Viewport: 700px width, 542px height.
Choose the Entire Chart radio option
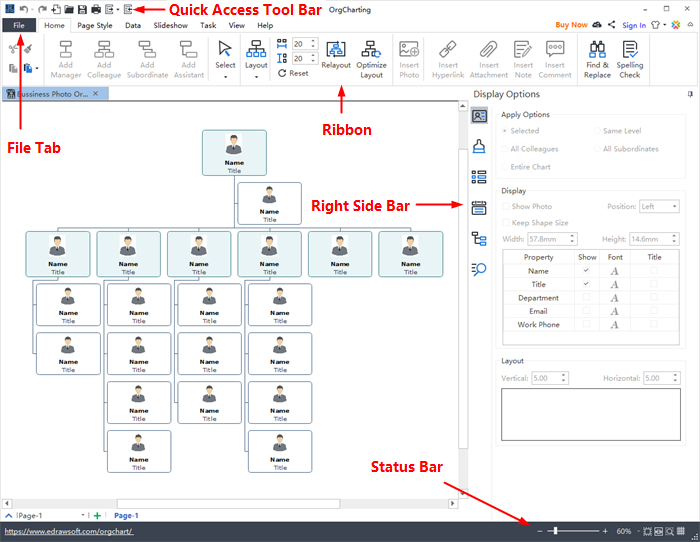pos(504,167)
